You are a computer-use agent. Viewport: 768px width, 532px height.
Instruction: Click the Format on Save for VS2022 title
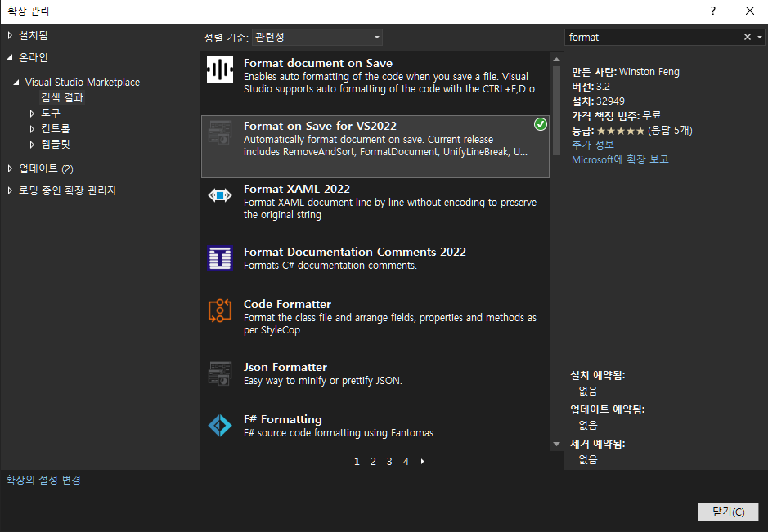320,127
